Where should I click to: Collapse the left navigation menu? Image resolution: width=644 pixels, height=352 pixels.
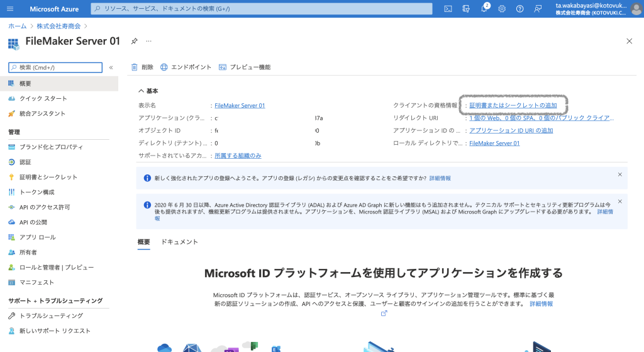pos(111,67)
